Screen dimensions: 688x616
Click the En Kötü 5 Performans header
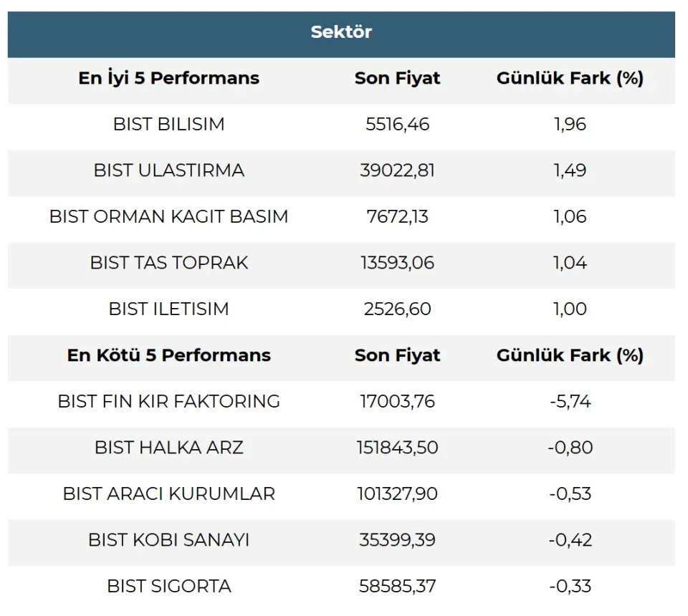(x=169, y=355)
